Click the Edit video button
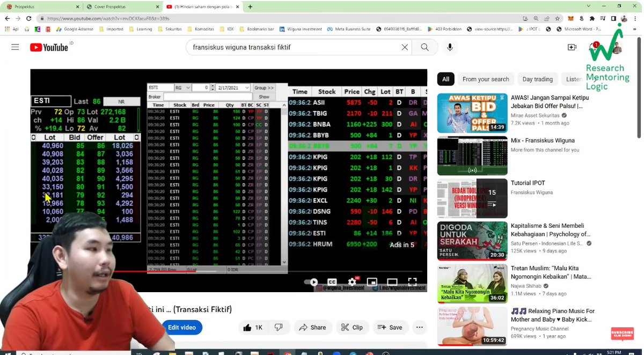Image resolution: width=644 pixels, height=355 pixels. [x=181, y=327]
